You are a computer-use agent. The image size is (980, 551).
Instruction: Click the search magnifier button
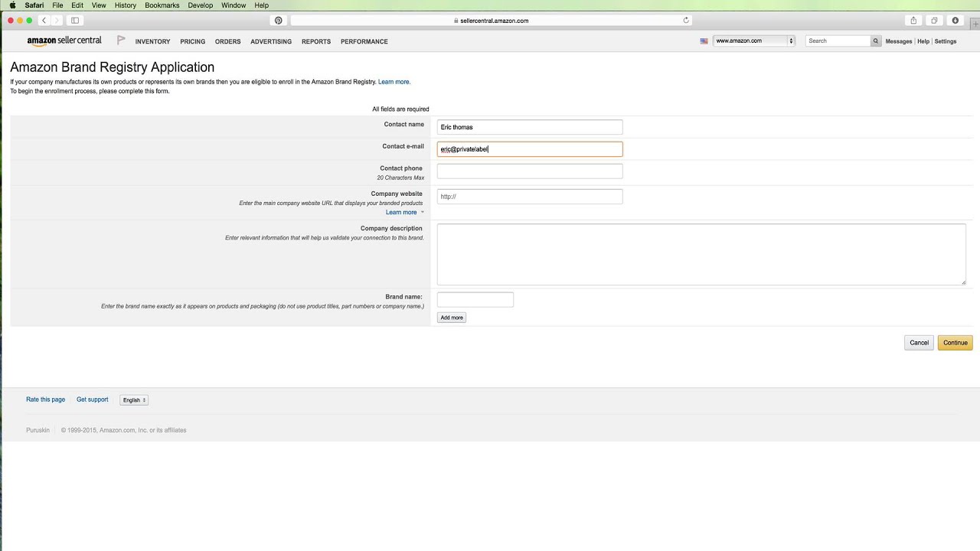click(x=876, y=41)
